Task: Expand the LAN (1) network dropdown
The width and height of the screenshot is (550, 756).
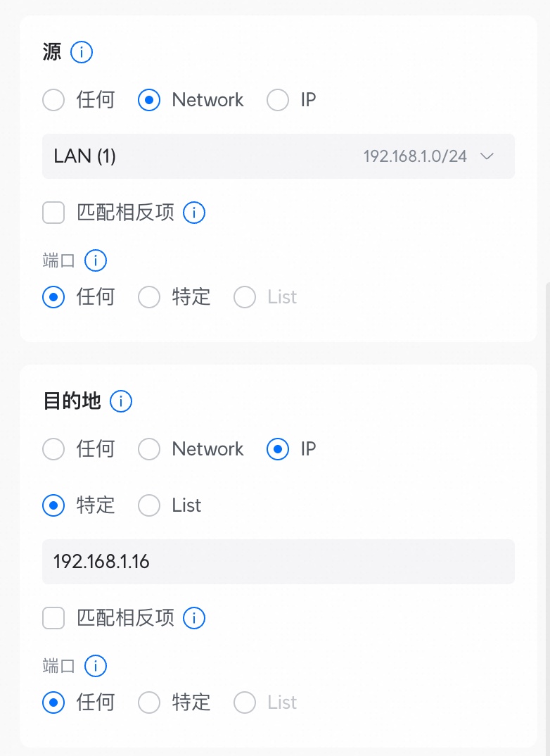Action: [279, 156]
